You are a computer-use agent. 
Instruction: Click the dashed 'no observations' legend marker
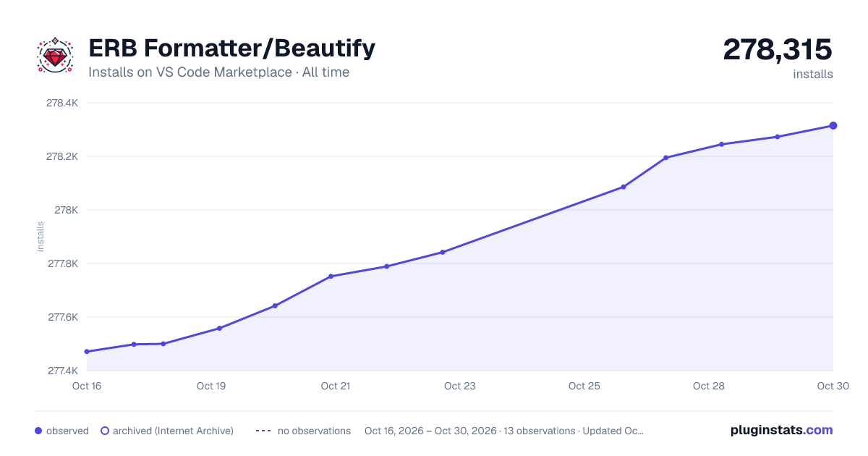point(263,431)
